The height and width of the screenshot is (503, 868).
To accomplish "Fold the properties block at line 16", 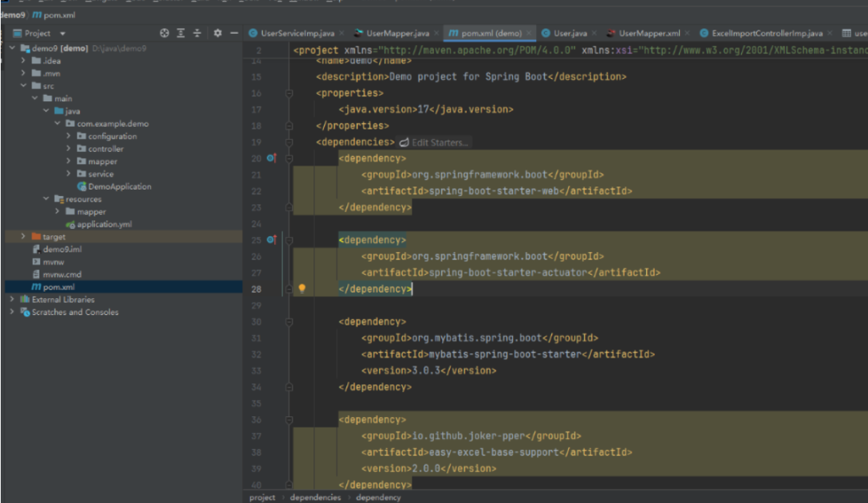I will [x=289, y=93].
